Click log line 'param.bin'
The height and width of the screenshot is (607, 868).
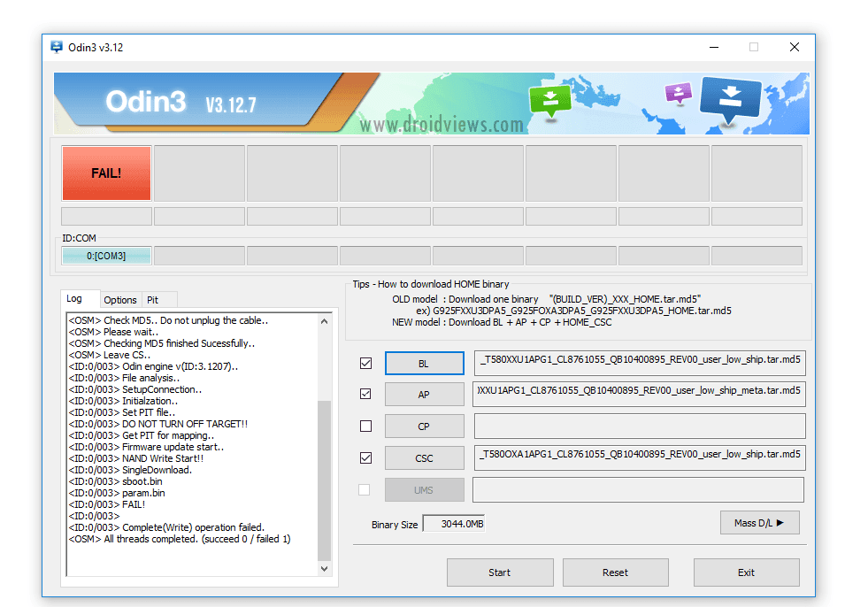(117, 493)
